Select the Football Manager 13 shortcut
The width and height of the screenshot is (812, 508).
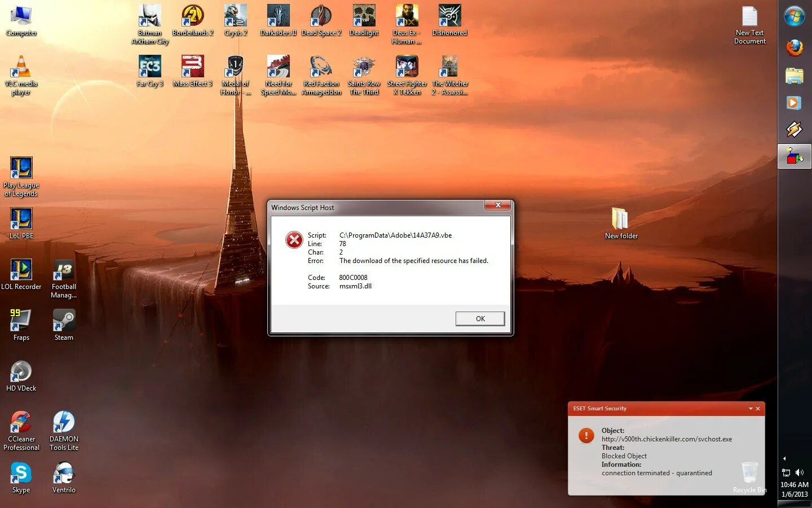pyautogui.click(x=64, y=279)
